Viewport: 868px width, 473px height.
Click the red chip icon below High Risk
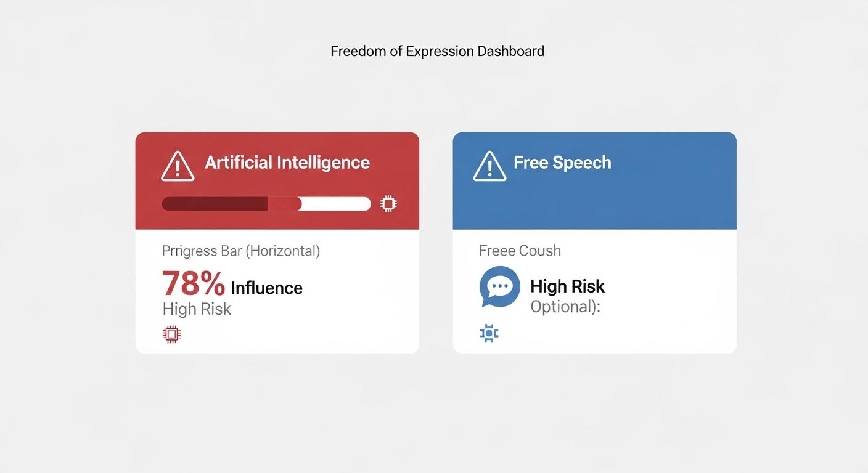pyautogui.click(x=171, y=334)
